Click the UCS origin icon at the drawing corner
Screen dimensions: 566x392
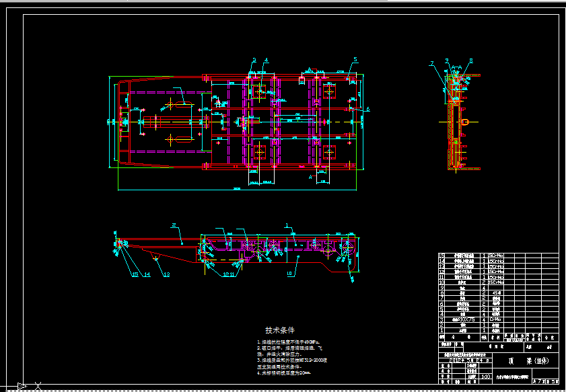[x=22, y=386]
